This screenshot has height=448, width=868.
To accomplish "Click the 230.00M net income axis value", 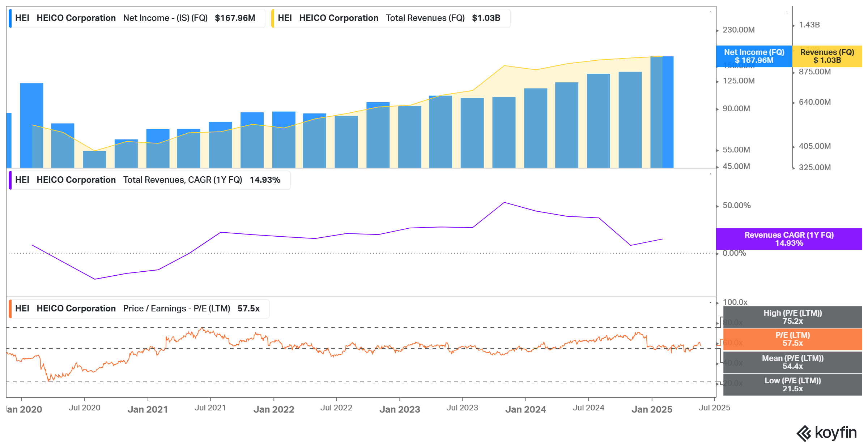I will [739, 30].
